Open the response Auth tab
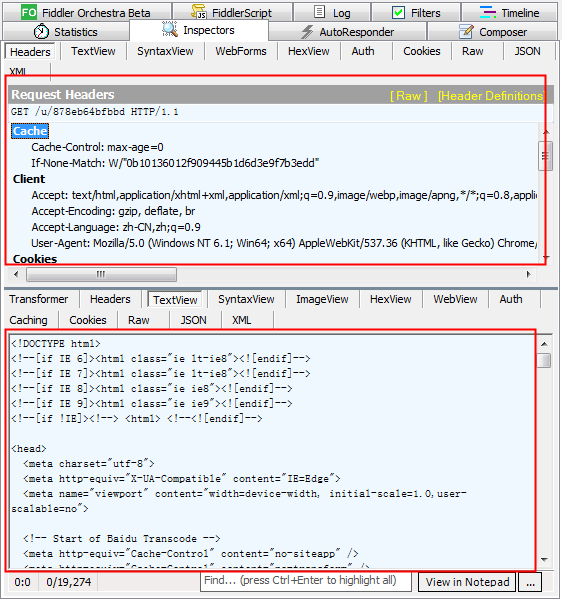Viewport: 562px width, 600px height. point(511,299)
